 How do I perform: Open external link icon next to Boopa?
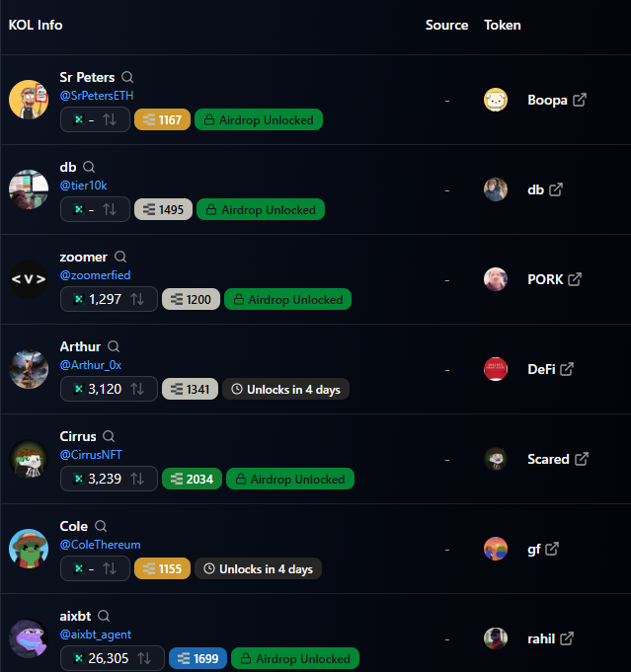580,100
